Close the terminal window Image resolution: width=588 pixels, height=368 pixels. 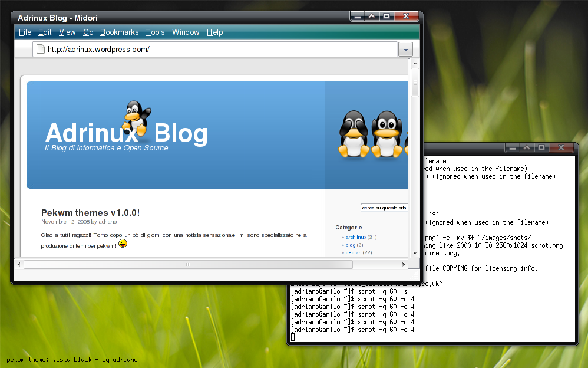561,147
